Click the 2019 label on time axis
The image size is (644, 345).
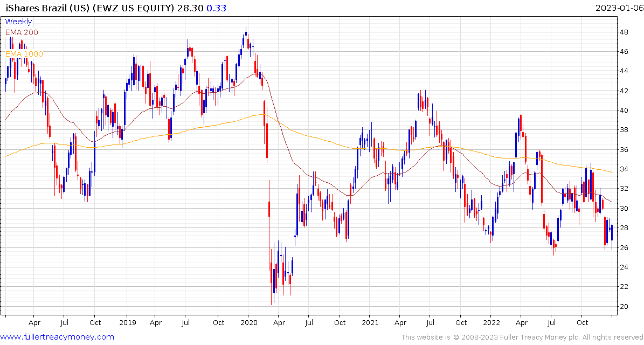(x=127, y=322)
